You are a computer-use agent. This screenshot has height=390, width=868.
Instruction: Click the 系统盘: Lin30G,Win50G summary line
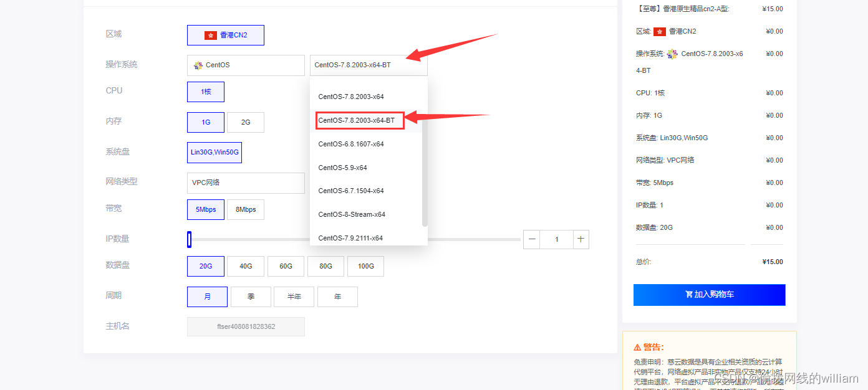point(672,138)
